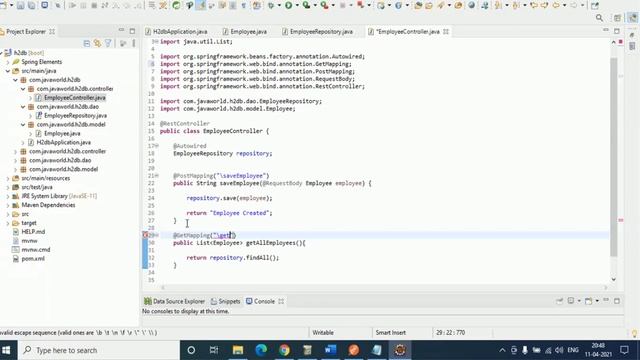Click the globe web browser toolbar icon
640x360 pixels.
(x=471, y=5)
